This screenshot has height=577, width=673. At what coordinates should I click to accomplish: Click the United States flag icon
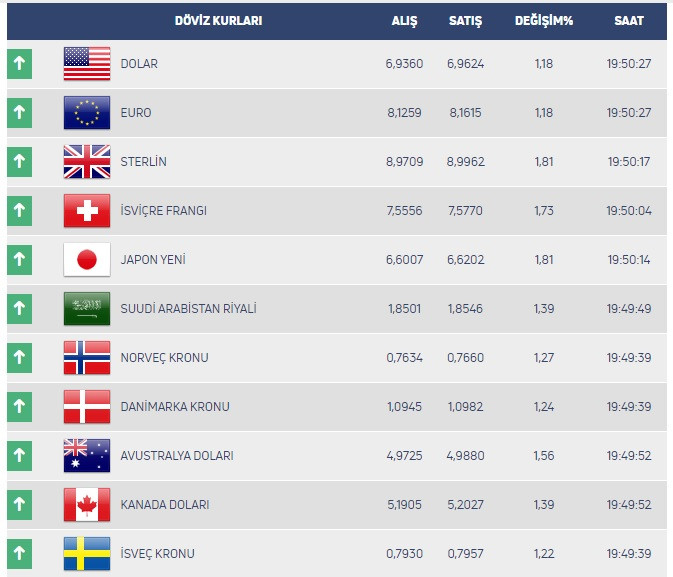tap(87, 64)
